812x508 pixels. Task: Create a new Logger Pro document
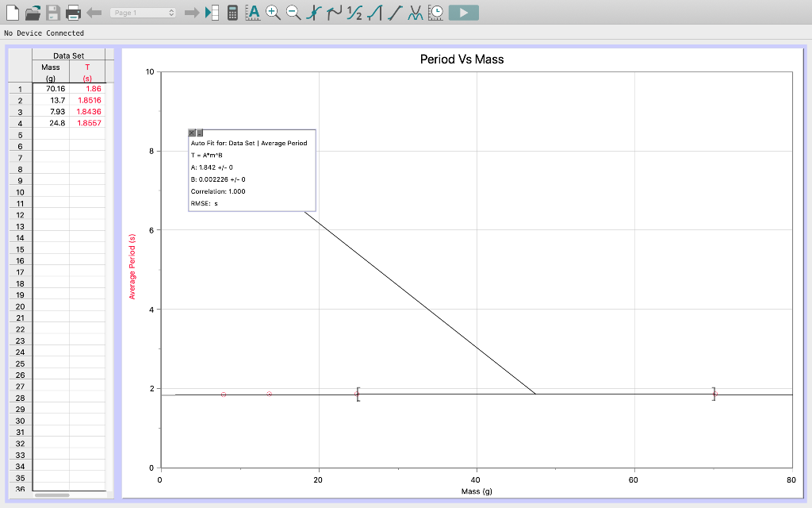click(x=12, y=12)
